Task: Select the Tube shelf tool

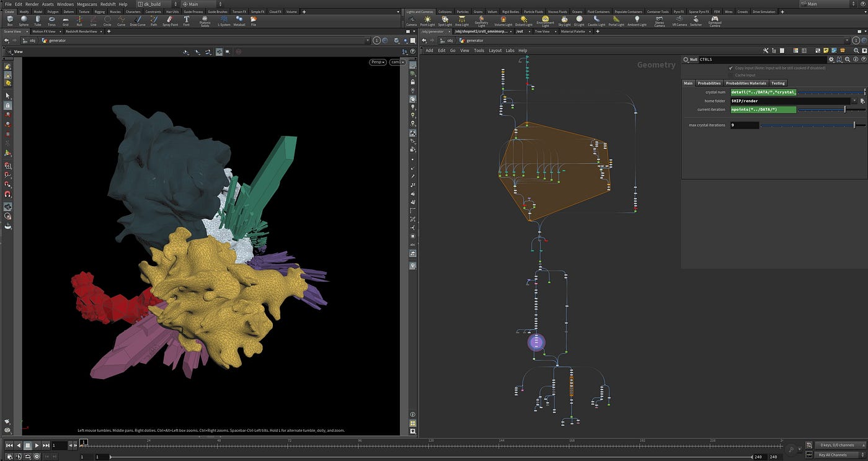Action: (38, 21)
